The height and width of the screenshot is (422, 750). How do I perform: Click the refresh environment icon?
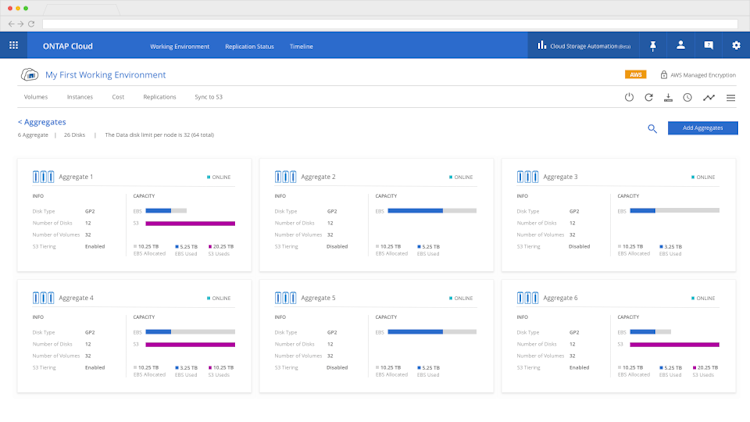pos(649,98)
